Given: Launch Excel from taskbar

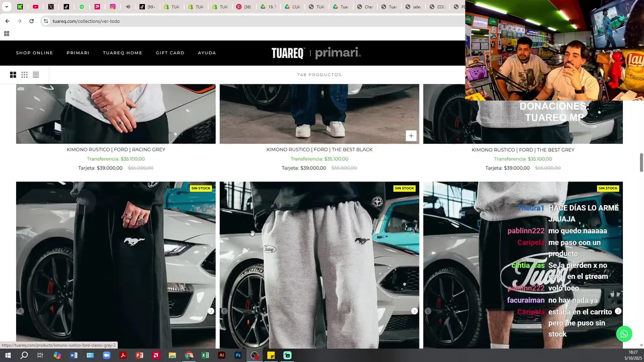Looking at the screenshot, I should [x=205, y=355].
